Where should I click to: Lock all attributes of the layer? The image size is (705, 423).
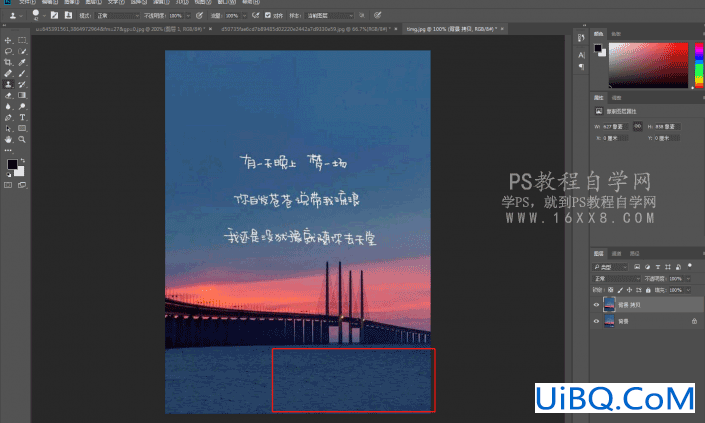point(648,290)
